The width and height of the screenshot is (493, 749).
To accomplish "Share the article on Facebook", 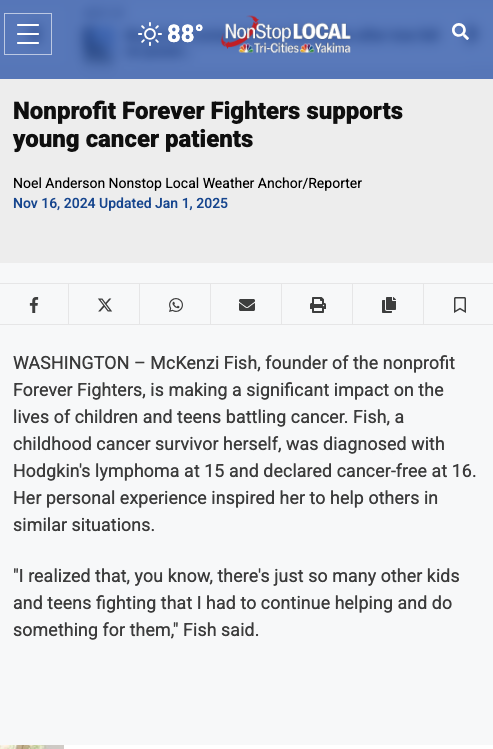I will 34,305.
